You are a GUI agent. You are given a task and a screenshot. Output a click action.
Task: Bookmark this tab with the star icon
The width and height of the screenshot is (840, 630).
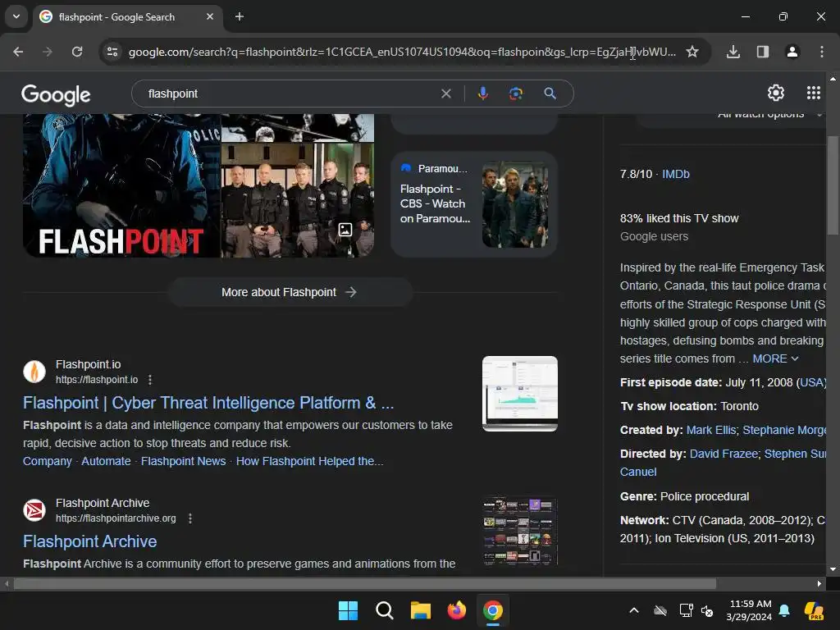[692, 52]
